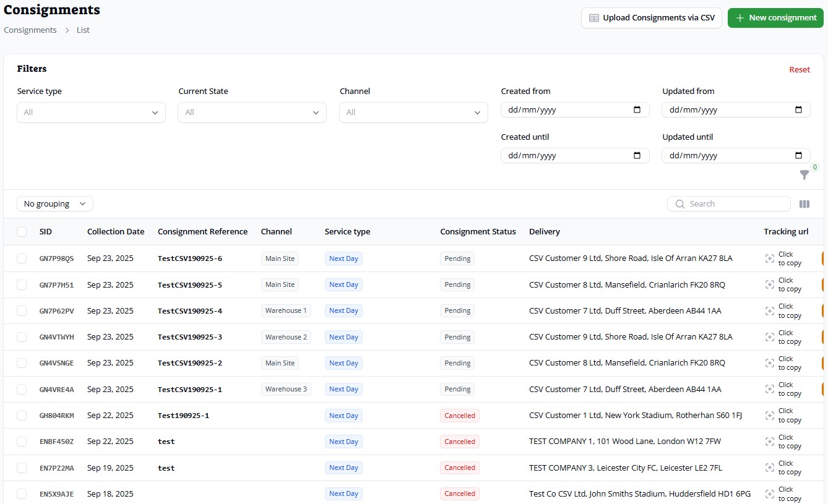Tick the checkbox for ENBF450Z row
Image resolution: width=828 pixels, height=504 pixels.
point(22,442)
